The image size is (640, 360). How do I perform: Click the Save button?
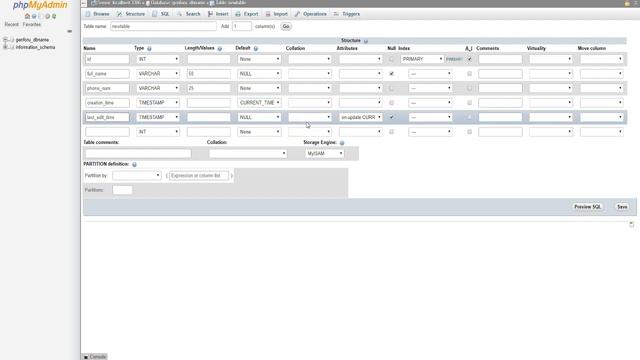pyautogui.click(x=622, y=207)
